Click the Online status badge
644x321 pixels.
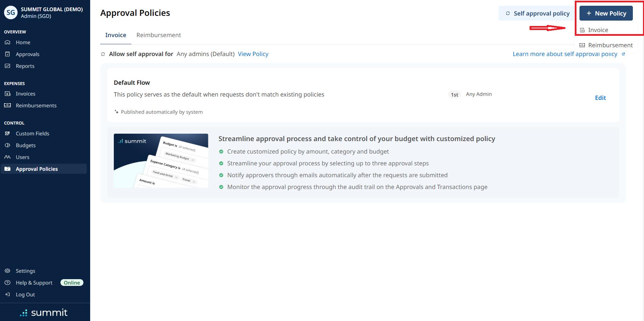coord(72,283)
